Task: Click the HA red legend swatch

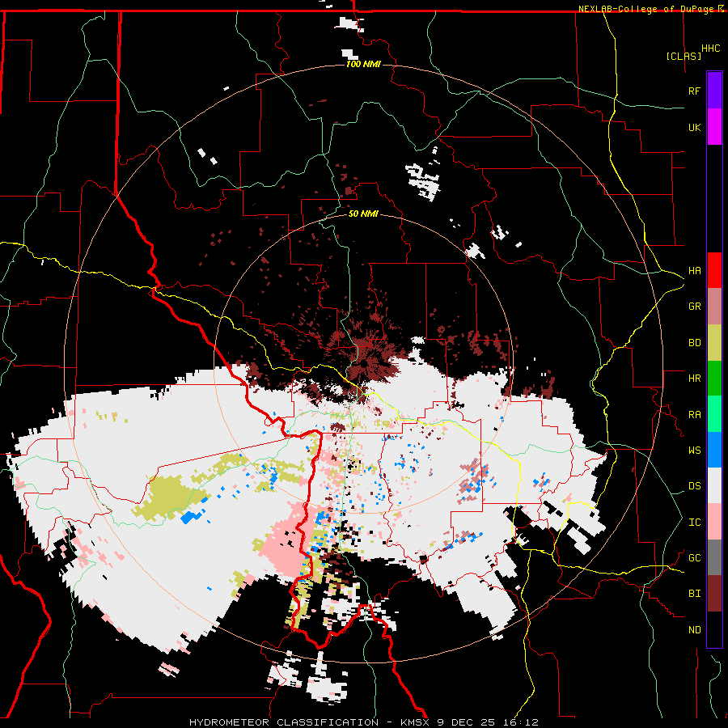Action: 714,270
